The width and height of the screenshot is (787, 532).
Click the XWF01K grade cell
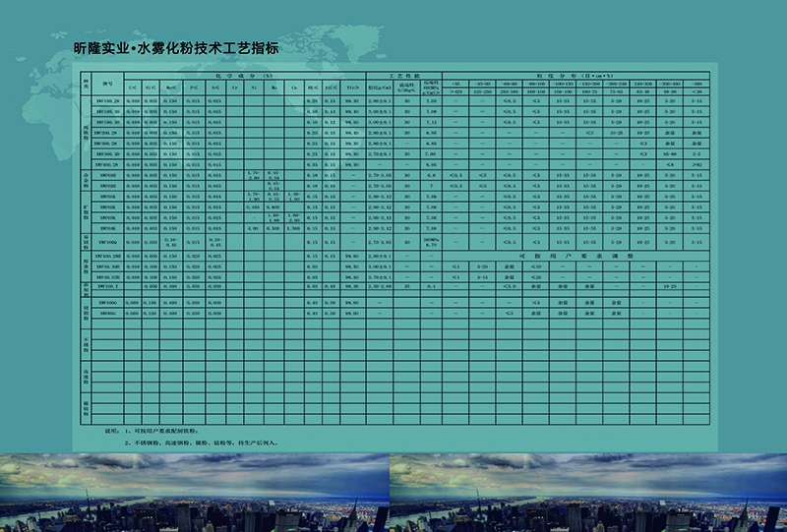[107, 197]
